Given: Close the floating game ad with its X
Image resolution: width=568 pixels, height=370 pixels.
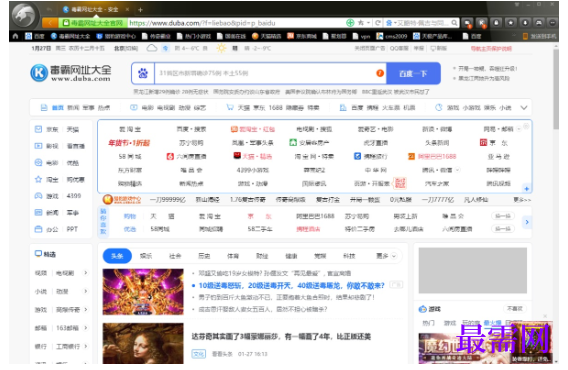Looking at the screenshot, I should 545,316.
